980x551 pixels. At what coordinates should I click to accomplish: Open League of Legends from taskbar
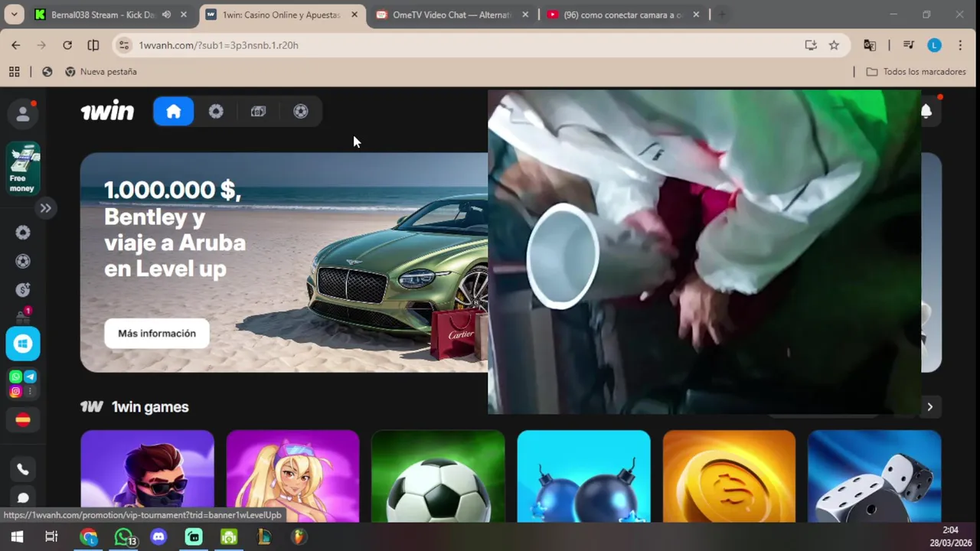point(264,537)
